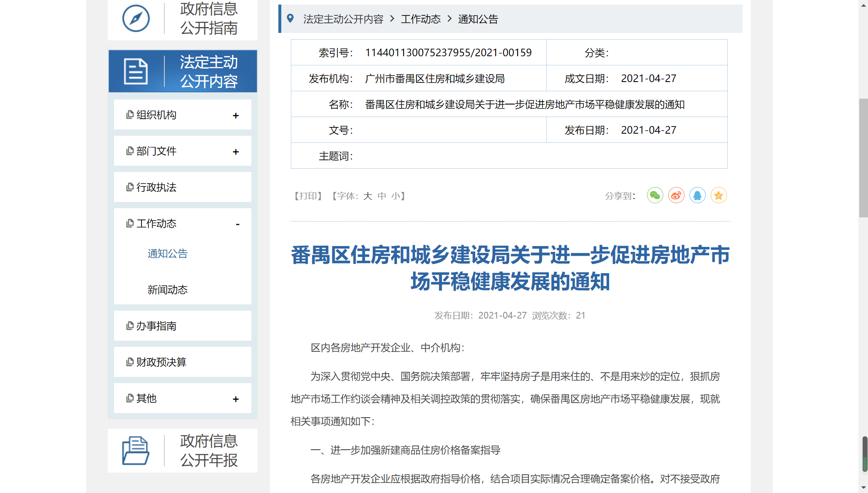Viewport: 868px width, 493px height.
Task: Click the page icon beside 工作动态
Action: 130,223
